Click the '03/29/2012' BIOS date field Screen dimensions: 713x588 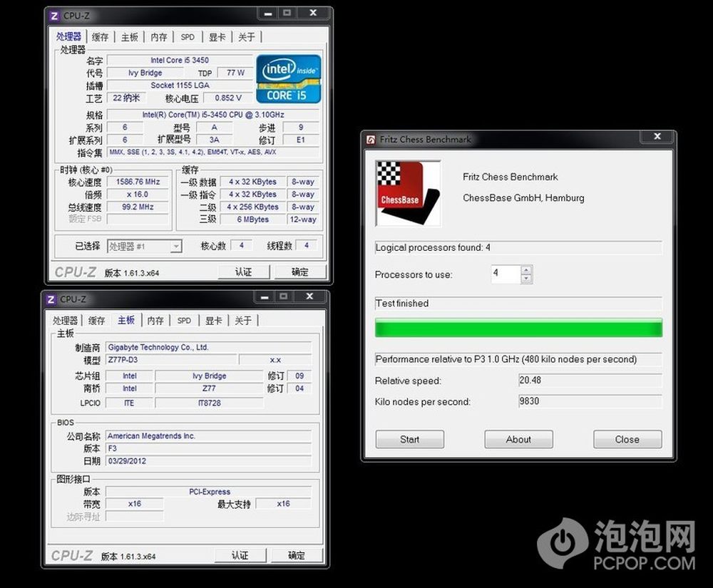tap(208, 460)
